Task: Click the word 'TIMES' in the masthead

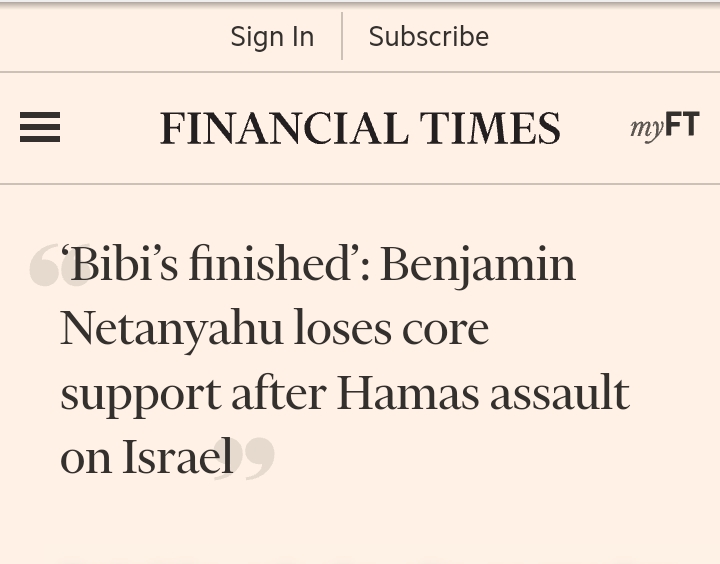Action: click(490, 128)
